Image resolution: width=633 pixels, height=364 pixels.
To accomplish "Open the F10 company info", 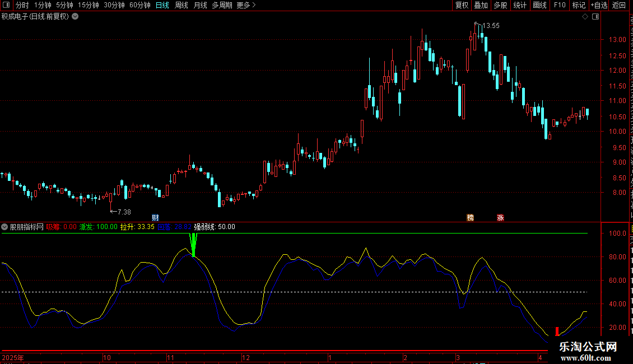I will coord(560,5).
